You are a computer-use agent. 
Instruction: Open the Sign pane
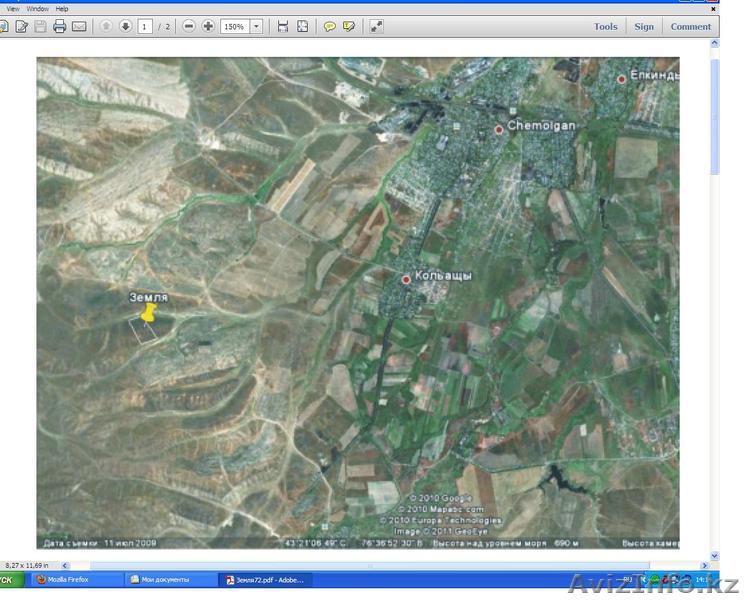[x=644, y=26]
